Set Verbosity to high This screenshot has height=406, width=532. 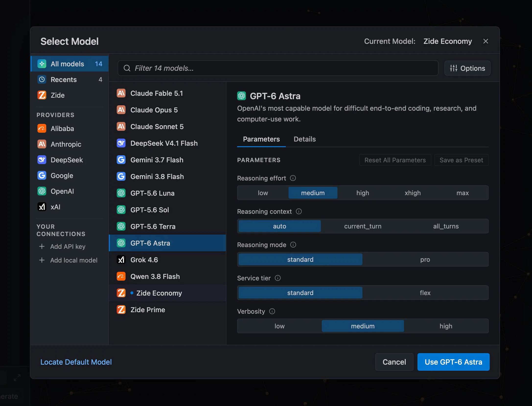click(446, 326)
